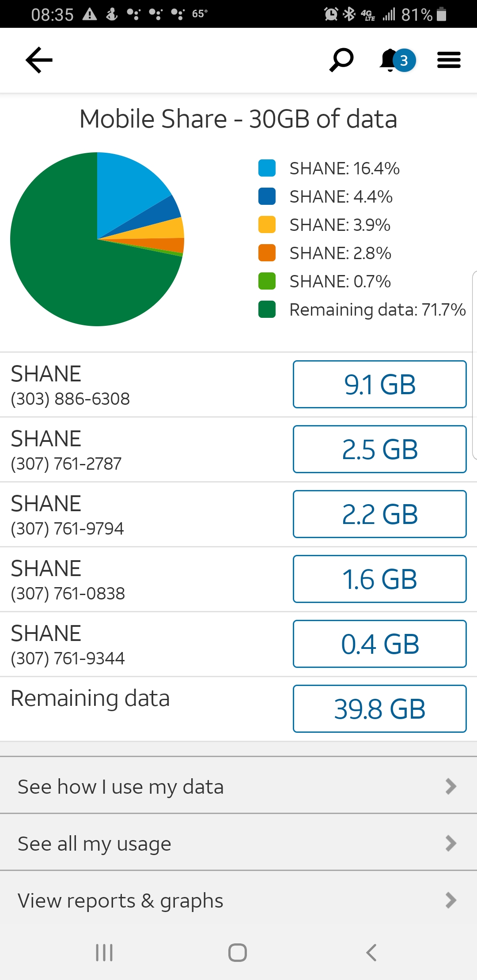Tap the 1.6 GB usage button
The width and height of the screenshot is (477, 980).
pos(379,579)
